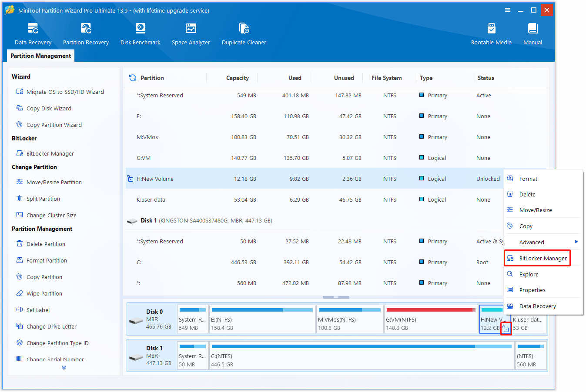Click the Disk 1 drive icon in the disk map

click(136, 357)
